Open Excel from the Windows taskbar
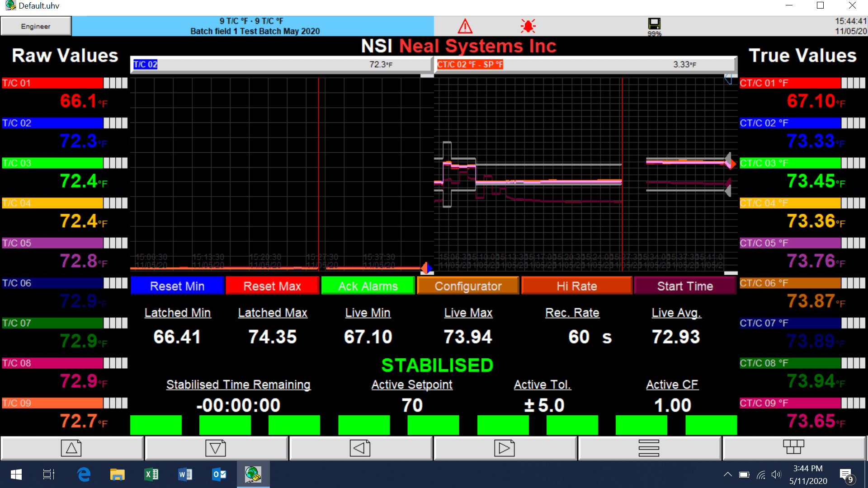The width and height of the screenshot is (868, 488). click(x=151, y=474)
